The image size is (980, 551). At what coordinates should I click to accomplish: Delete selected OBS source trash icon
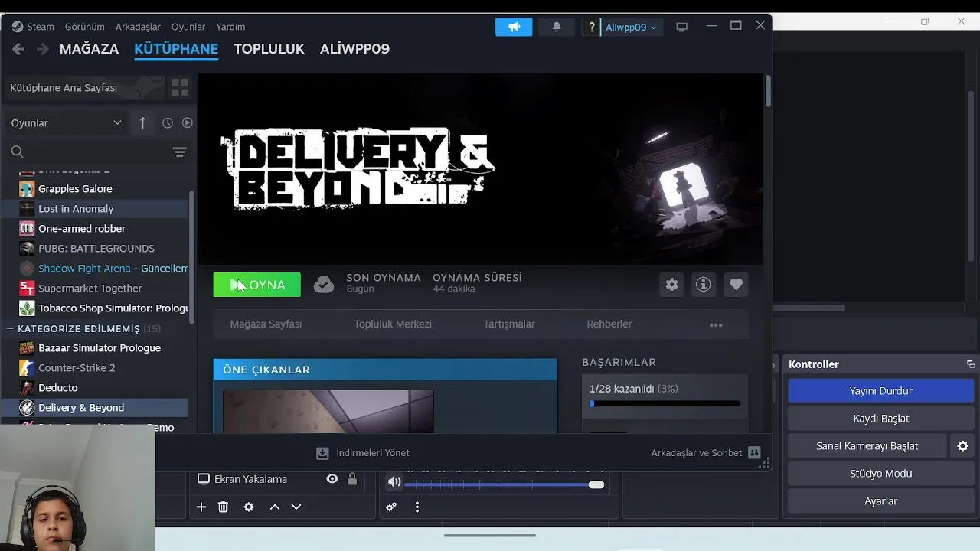coord(223,507)
